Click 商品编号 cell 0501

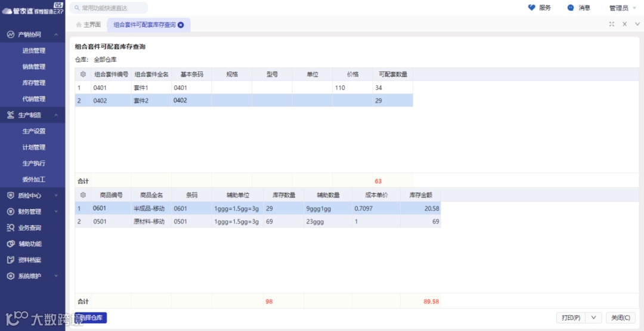[111, 221]
